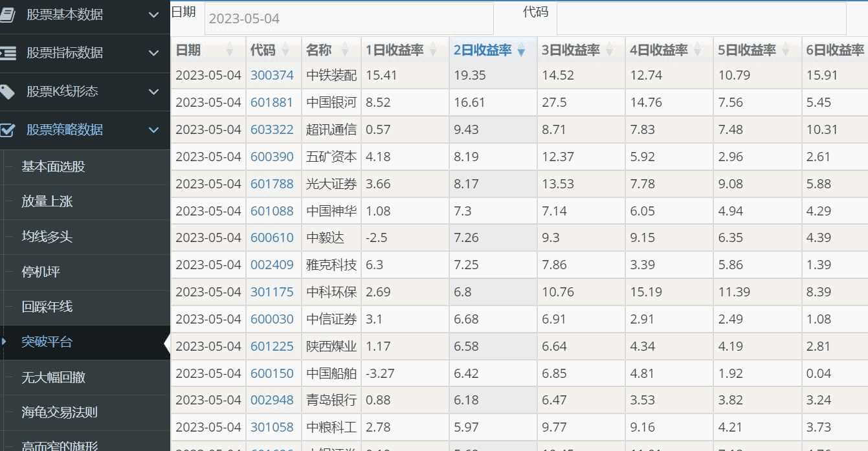868x451 pixels.
Task: Open stock code link 600150
Action: click(272, 373)
